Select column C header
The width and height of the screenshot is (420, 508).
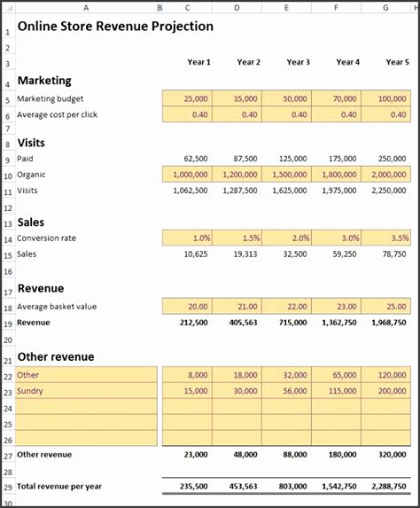[x=187, y=8]
